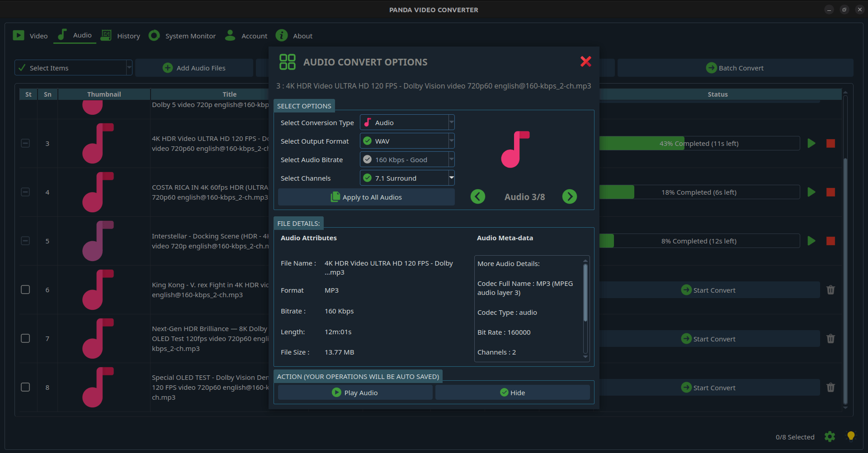Start Convert for row 7
The image size is (868, 453).
pos(708,339)
